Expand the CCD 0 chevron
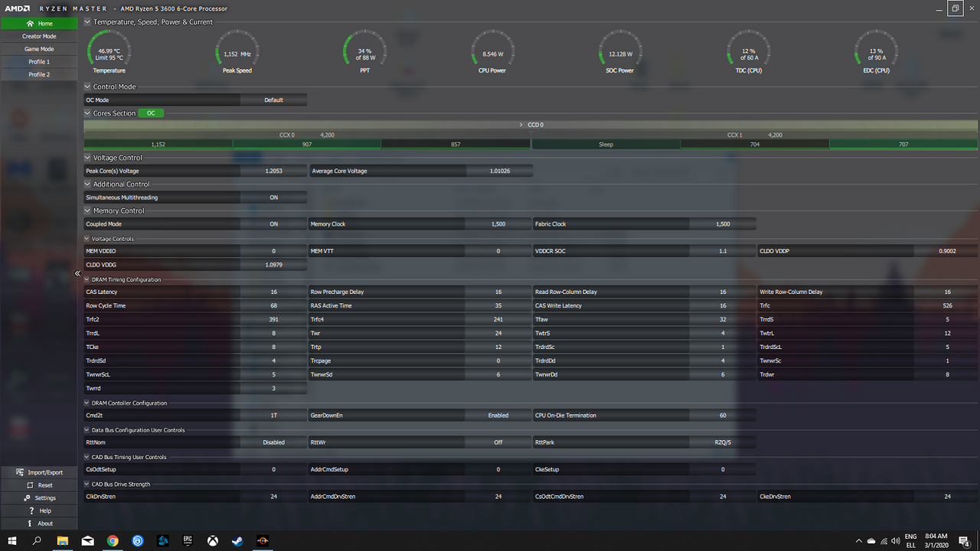 (521, 124)
